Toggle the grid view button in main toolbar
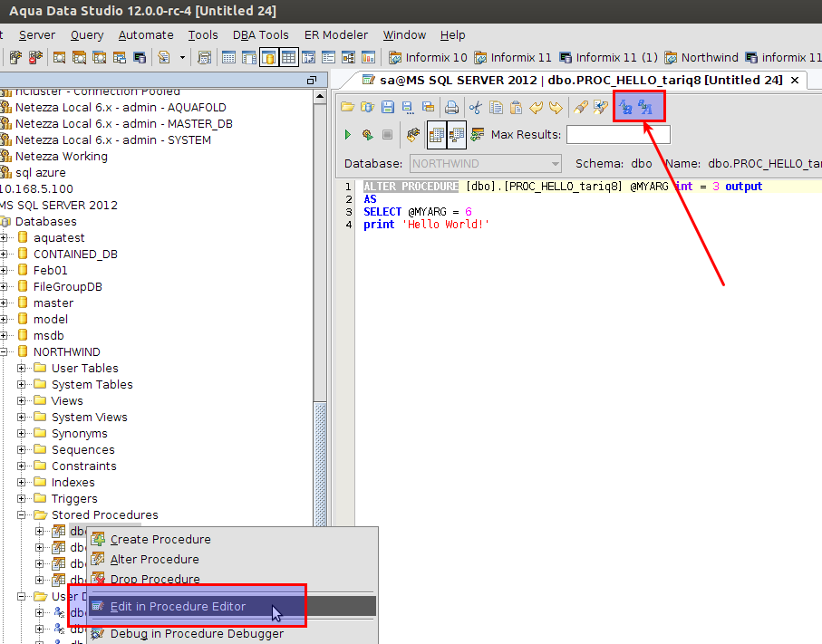The image size is (822, 644). [288, 57]
